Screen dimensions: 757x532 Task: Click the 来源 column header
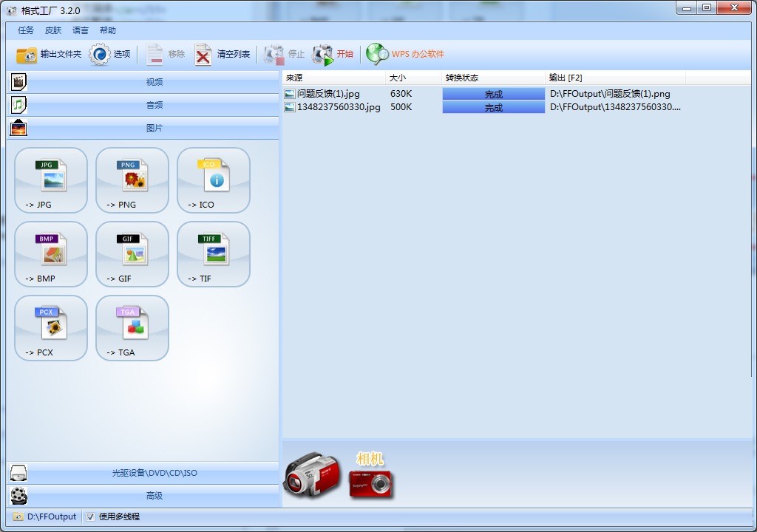[x=334, y=78]
